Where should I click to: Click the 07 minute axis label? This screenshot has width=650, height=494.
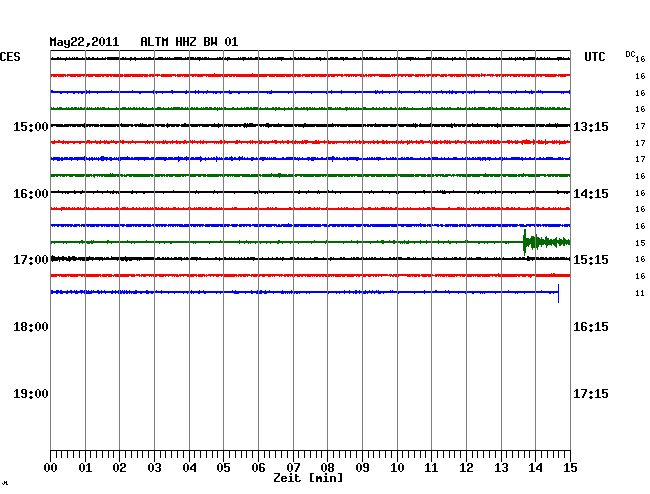(x=293, y=468)
